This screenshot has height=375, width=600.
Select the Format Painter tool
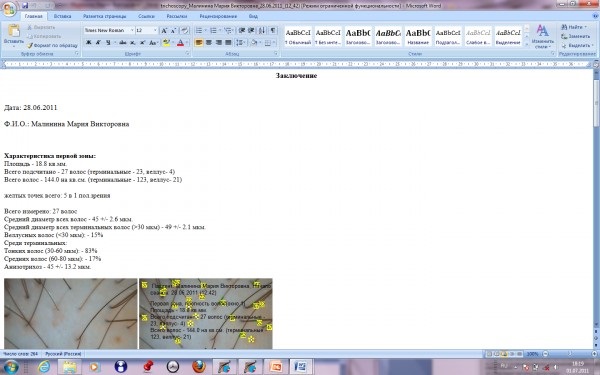pyautogui.click(x=52, y=45)
